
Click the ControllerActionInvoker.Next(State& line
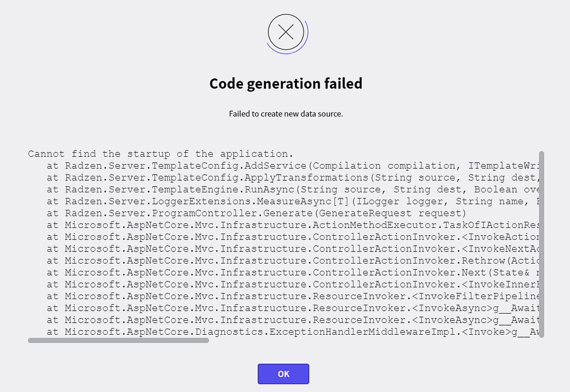(293, 272)
